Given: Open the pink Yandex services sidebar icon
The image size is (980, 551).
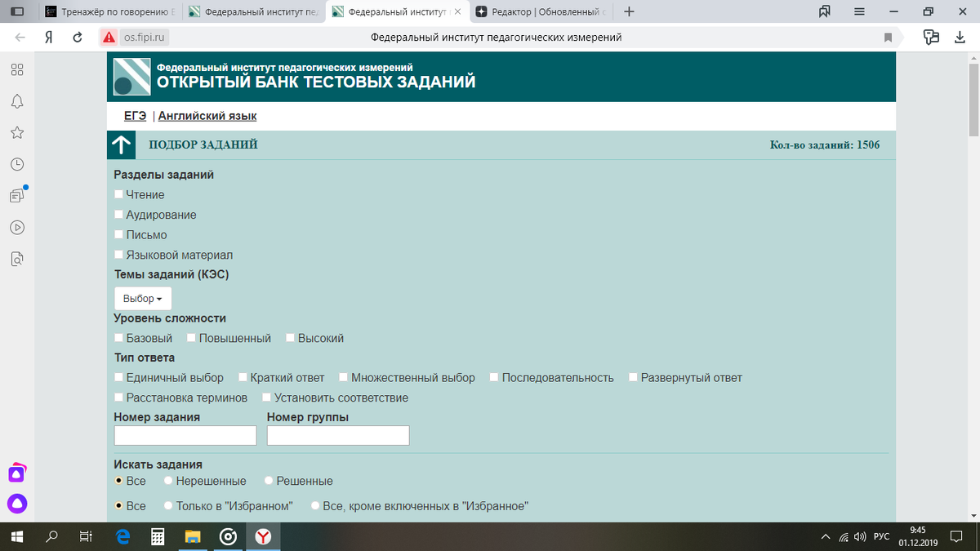Looking at the screenshot, I should pos(17,473).
